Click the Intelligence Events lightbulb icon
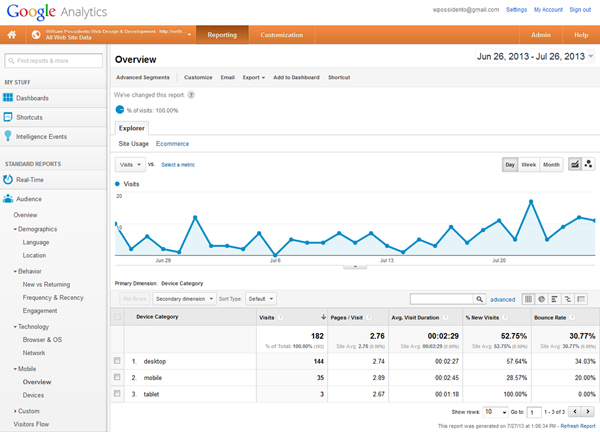 [8, 136]
